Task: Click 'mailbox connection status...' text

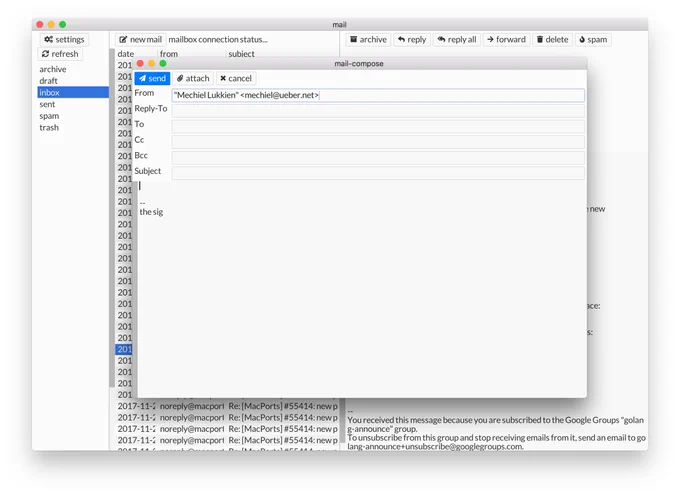Action: tap(218, 39)
